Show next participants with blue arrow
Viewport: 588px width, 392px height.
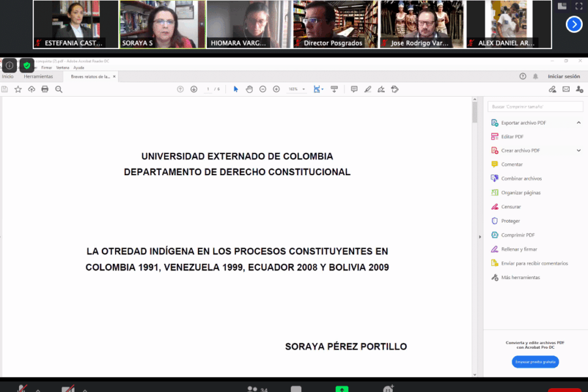574,24
